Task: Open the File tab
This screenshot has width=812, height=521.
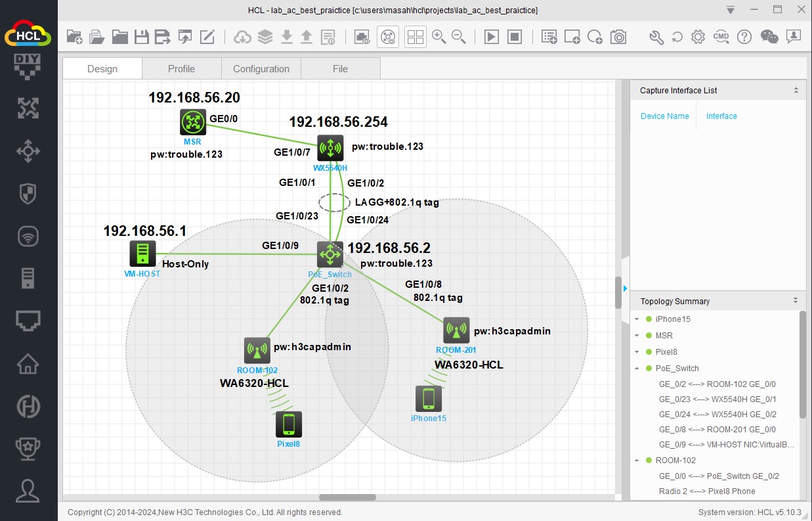Action: [340, 68]
